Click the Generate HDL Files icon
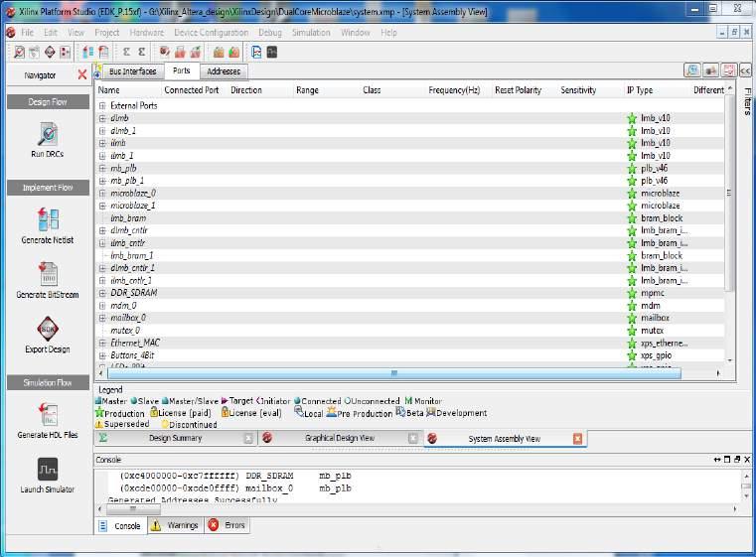756x557 pixels. pos(48,415)
